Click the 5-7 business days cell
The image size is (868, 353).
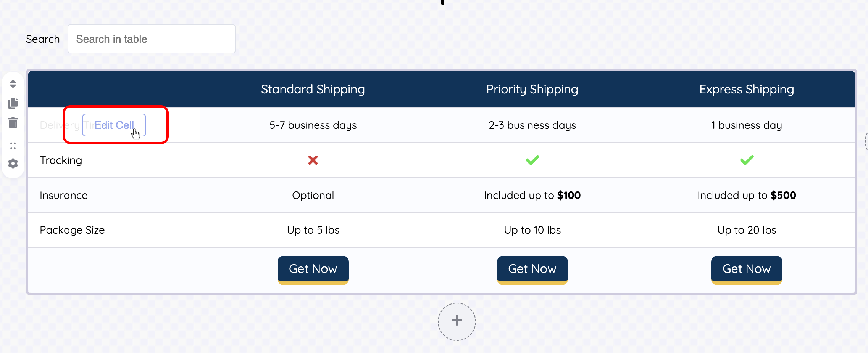[x=313, y=125]
